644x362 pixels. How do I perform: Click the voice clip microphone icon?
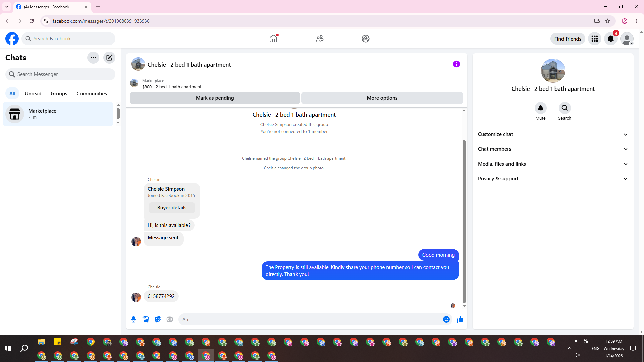pos(133,319)
